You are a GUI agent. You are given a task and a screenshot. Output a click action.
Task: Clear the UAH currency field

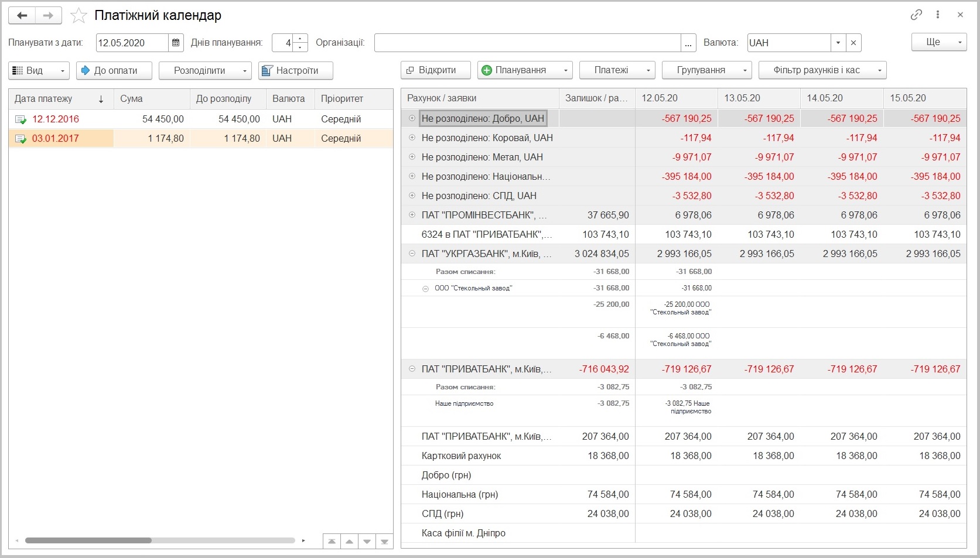pyautogui.click(x=853, y=43)
